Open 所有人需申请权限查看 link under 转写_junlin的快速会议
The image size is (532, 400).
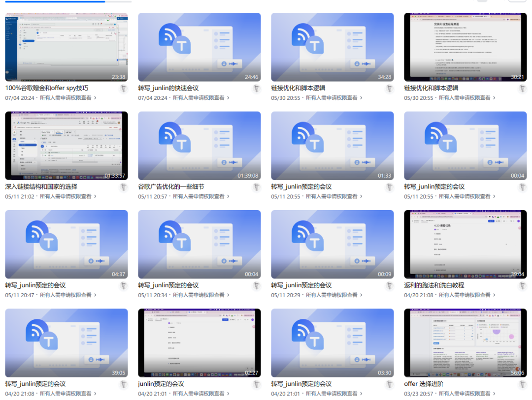[x=199, y=97]
